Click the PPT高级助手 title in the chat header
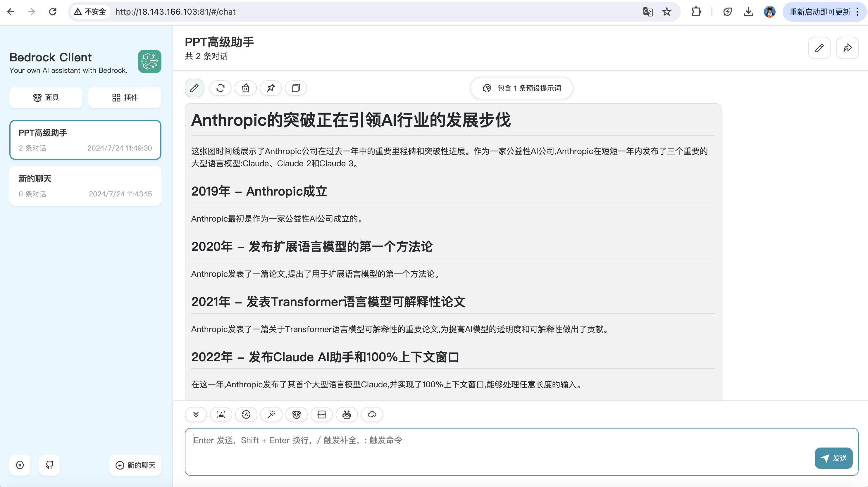Image resolution: width=868 pixels, height=487 pixels. tap(219, 42)
